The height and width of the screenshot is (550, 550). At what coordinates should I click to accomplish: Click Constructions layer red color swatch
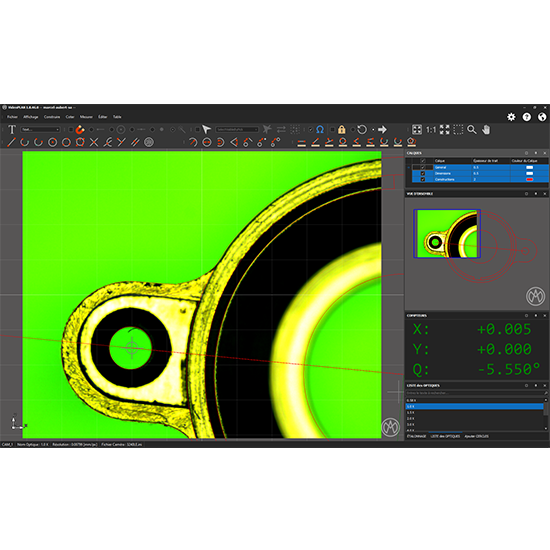[x=529, y=179]
